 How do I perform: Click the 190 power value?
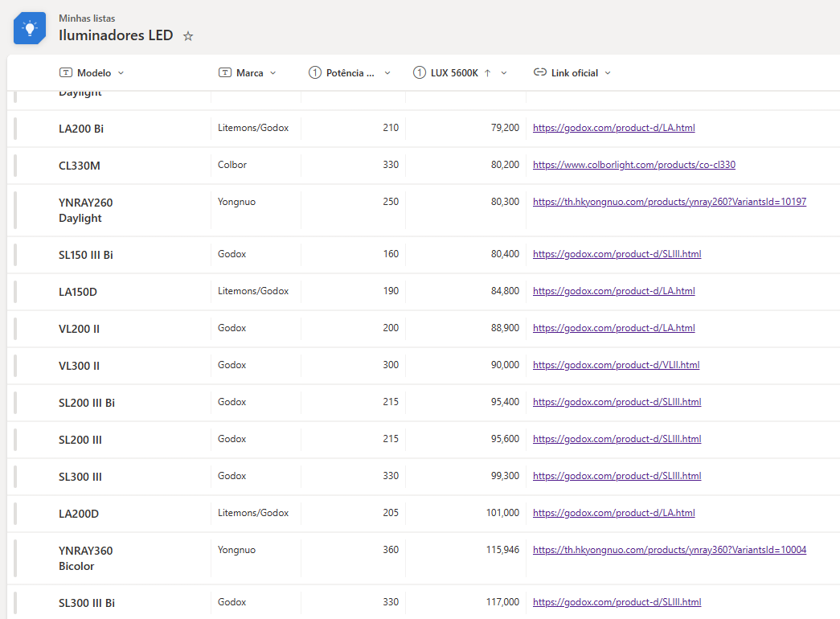coord(391,290)
